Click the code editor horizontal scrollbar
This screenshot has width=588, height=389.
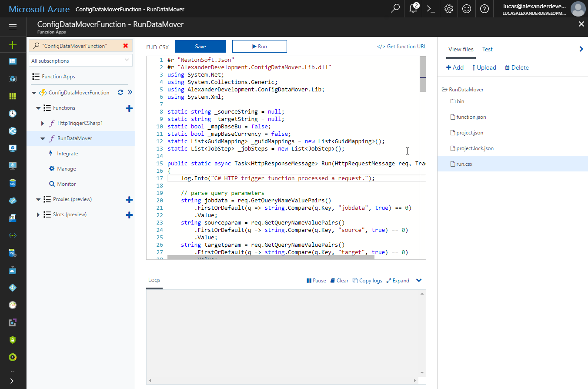[271, 257]
